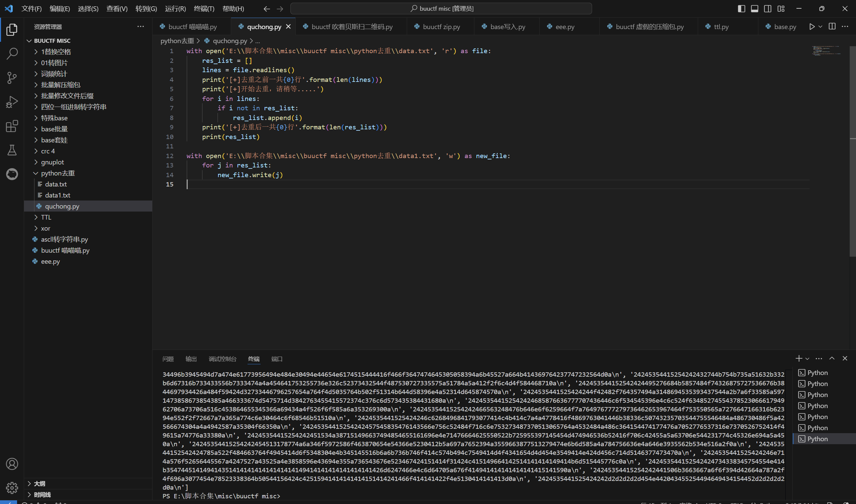Go back with the left arrow
The width and height of the screenshot is (856, 504).
coord(267,9)
